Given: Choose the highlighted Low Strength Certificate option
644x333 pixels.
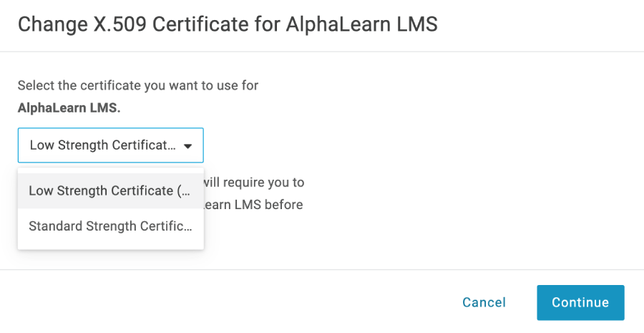Looking at the screenshot, I should tap(110, 190).
